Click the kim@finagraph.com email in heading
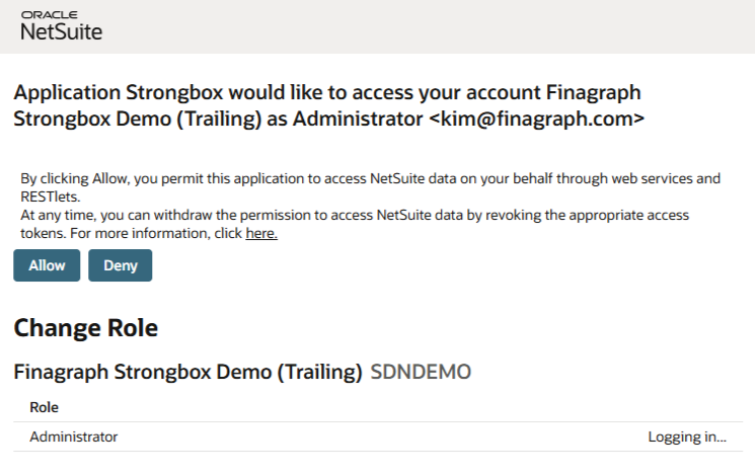Image resolution: width=755 pixels, height=465 pixels. tap(537, 119)
